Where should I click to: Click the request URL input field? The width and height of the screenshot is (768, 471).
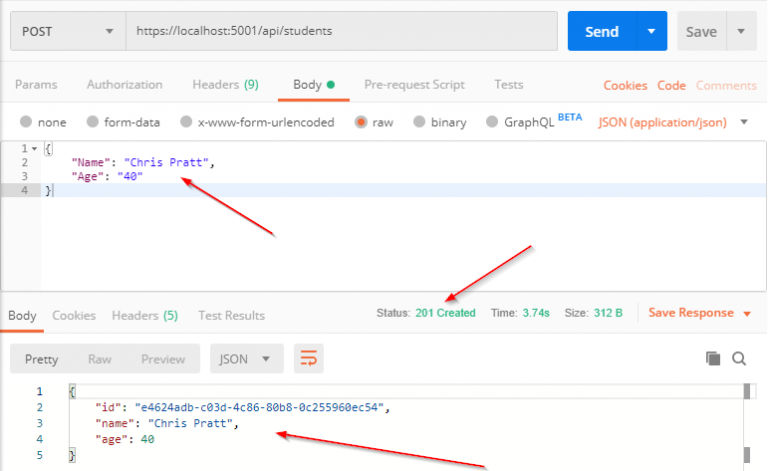342,31
